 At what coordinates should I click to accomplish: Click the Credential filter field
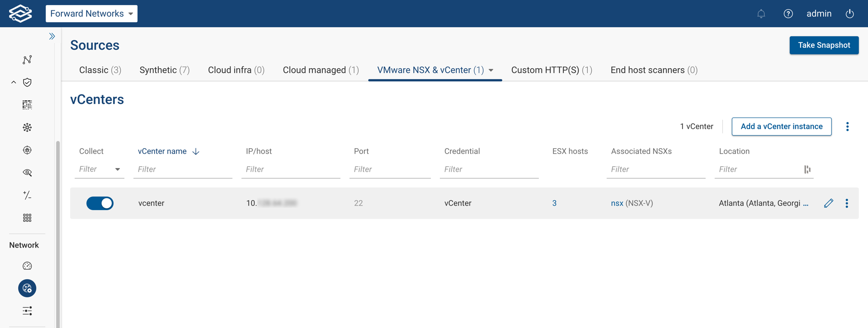[x=489, y=169]
